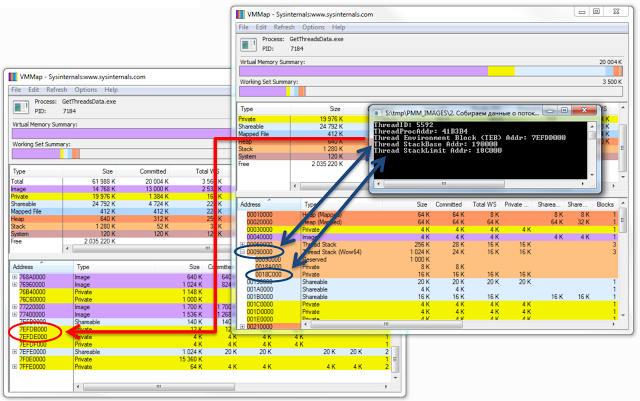Expand the 7FFE0000 Private row
Viewport: 640px width, 401px height.
(x=15, y=367)
